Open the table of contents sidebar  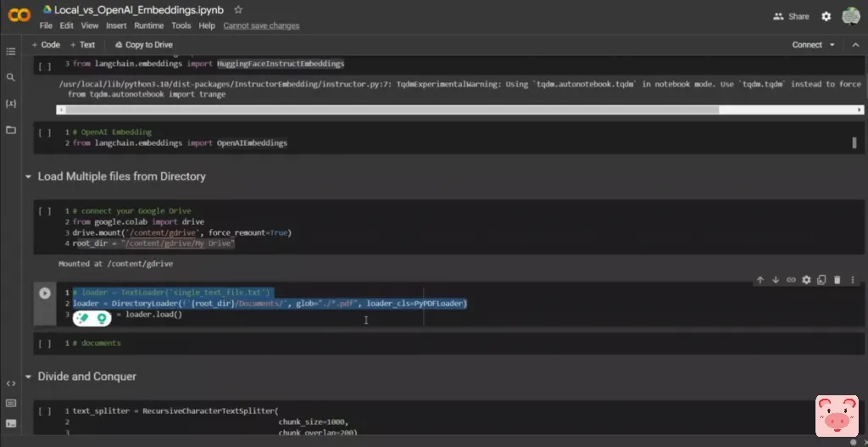[10, 52]
